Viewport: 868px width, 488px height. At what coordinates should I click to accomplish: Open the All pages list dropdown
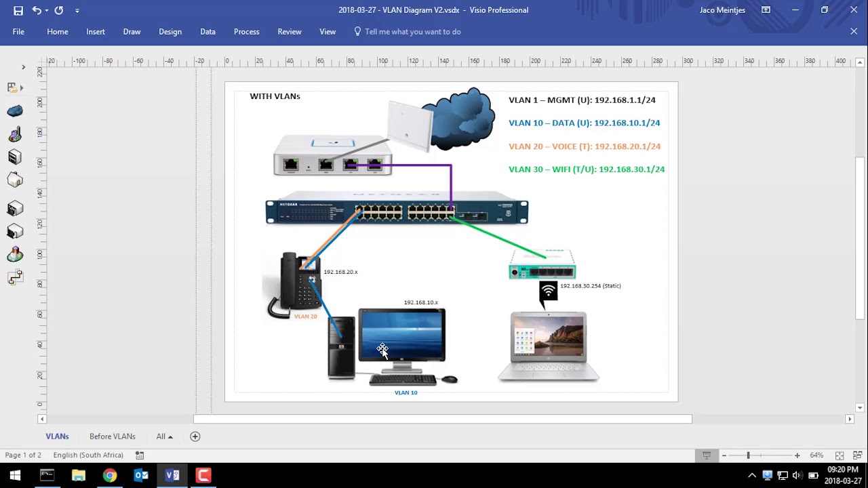coord(164,436)
